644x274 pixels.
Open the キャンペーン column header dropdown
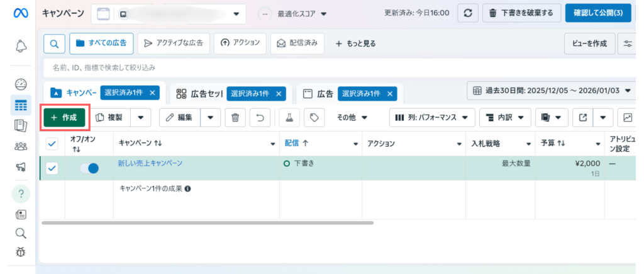(x=273, y=144)
